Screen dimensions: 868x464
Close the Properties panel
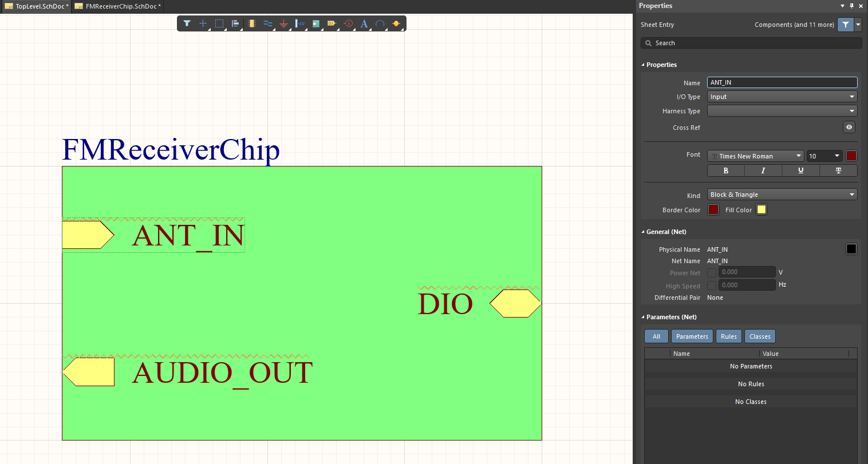(861, 6)
